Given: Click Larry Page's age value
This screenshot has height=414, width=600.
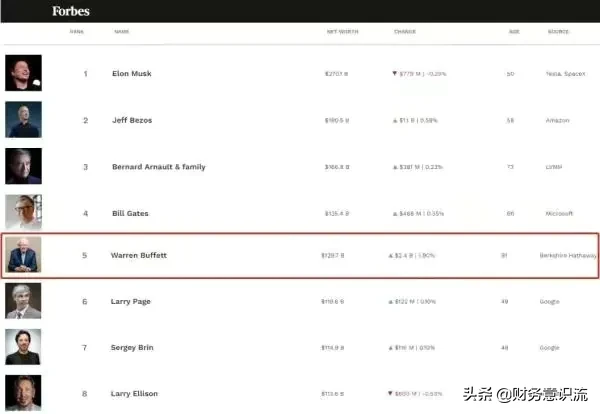Looking at the screenshot, I should pos(504,302).
